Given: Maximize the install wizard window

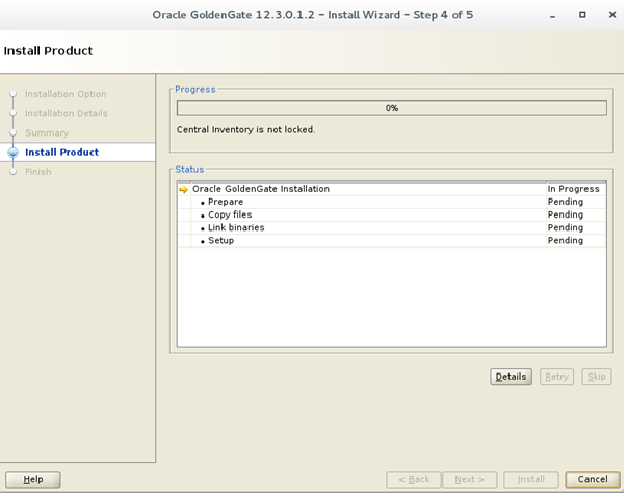Looking at the screenshot, I should point(582,15).
